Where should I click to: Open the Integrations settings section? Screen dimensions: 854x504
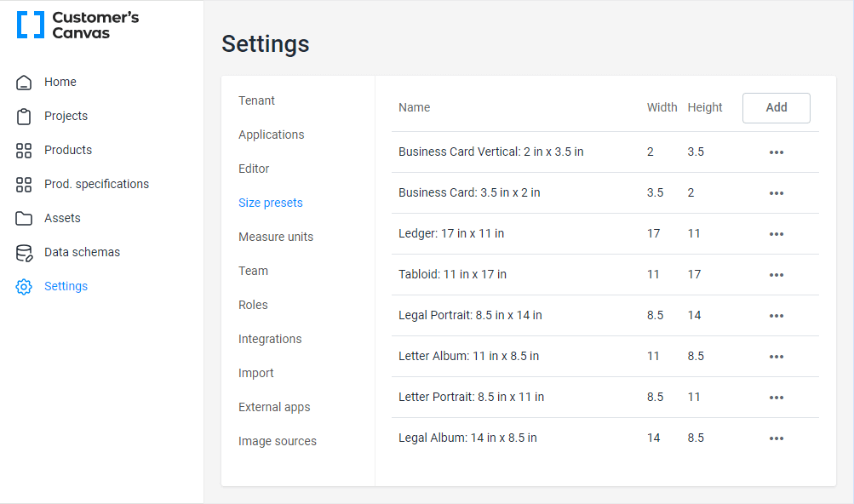click(270, 339)
